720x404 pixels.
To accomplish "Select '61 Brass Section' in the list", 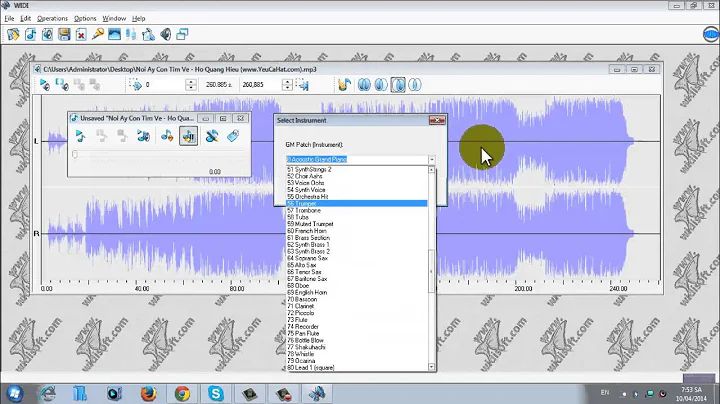I will tap(357, 238).
